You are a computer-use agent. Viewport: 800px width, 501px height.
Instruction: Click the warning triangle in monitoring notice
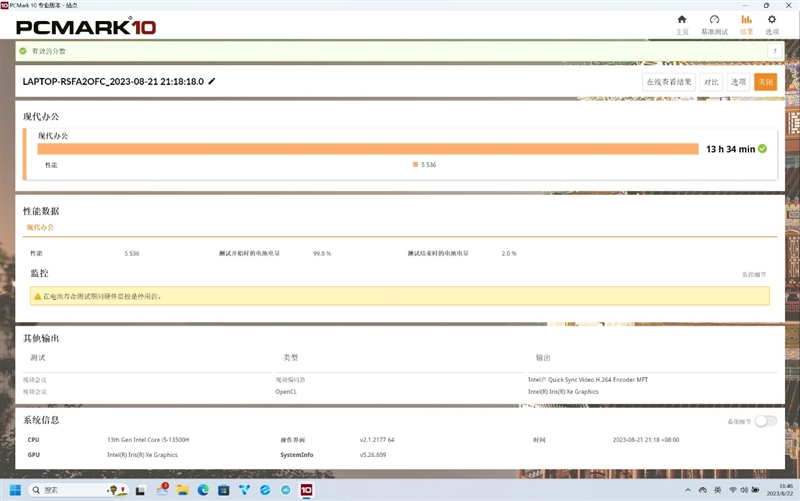point(37,296)
